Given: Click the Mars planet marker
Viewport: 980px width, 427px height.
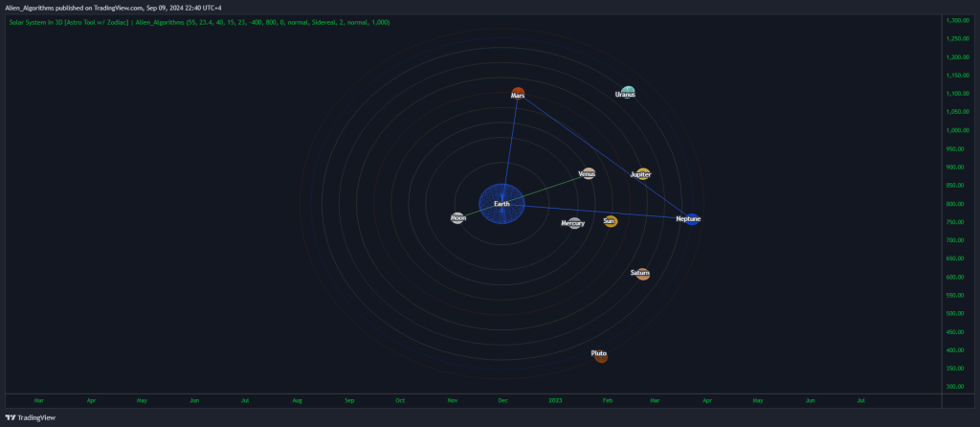Looking at the screenshot, I should (x=518, y=94).
